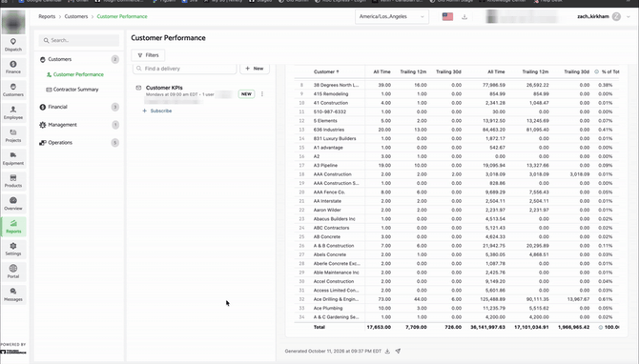Select Customer Performance report
The height and width of the screenshot is (364, 639).
78,74
